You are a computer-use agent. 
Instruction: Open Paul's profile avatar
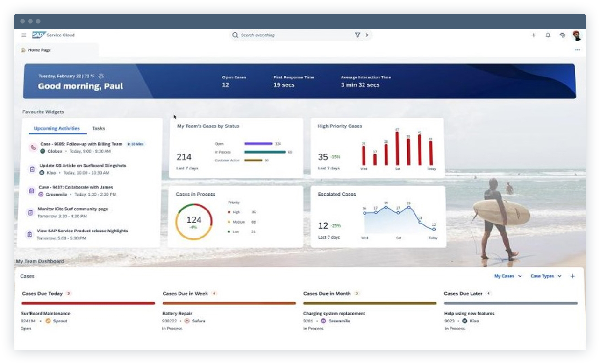tap(577, 35)
